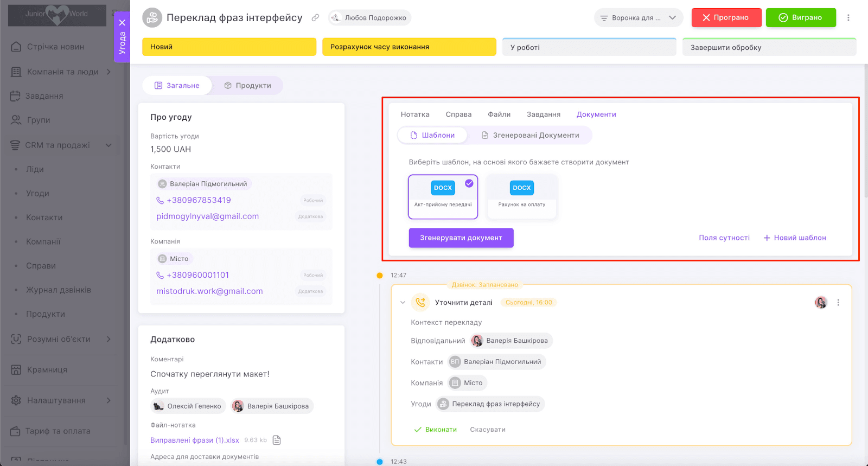Image resolution: width=868 pixels, height=466 pixels.
Task: Collapse the CRM та продажі sidebar section
Action: tap(108, 145)
